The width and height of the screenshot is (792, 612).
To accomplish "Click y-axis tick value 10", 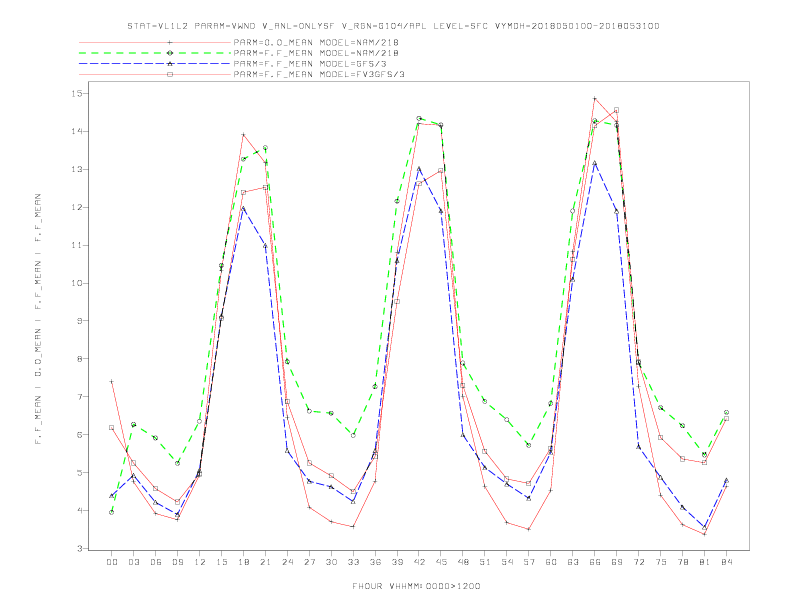I will pyautogui.click(x=76, y=283).
